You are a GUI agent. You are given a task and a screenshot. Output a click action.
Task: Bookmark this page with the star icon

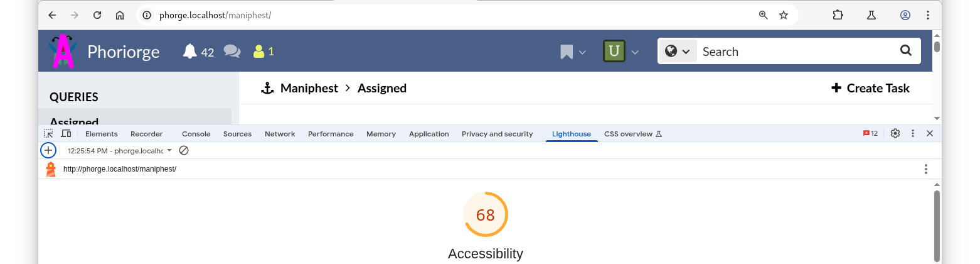(783, 15)
